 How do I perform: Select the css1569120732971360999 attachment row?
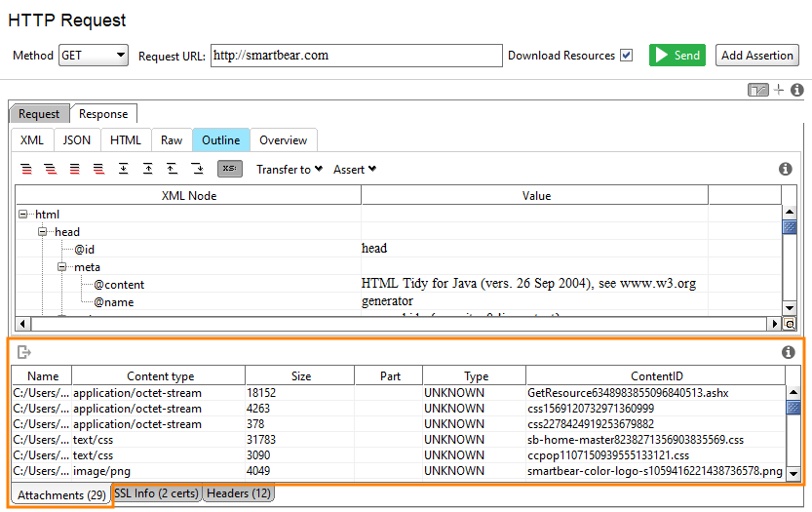point(399,409)
